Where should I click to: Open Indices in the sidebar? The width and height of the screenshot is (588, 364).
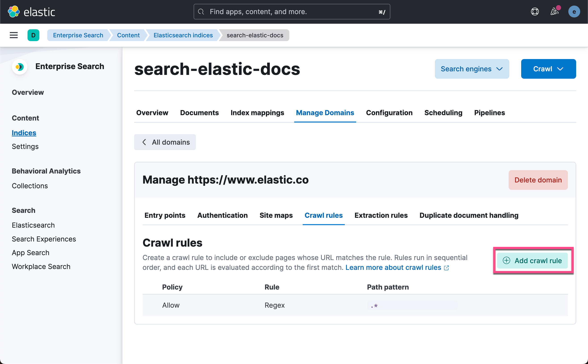coord(24,133)
